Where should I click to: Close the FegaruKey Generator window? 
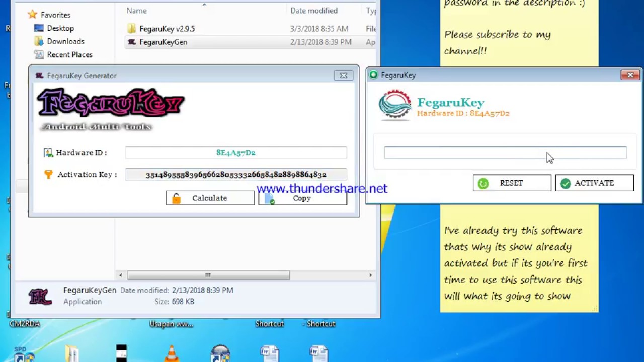344,76
